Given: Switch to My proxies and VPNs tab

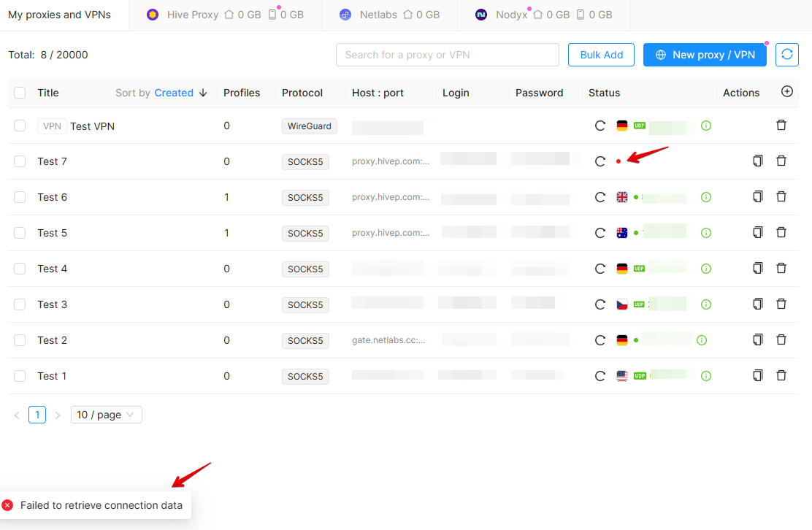Looking at the screenshot, I should click(60, 15).
